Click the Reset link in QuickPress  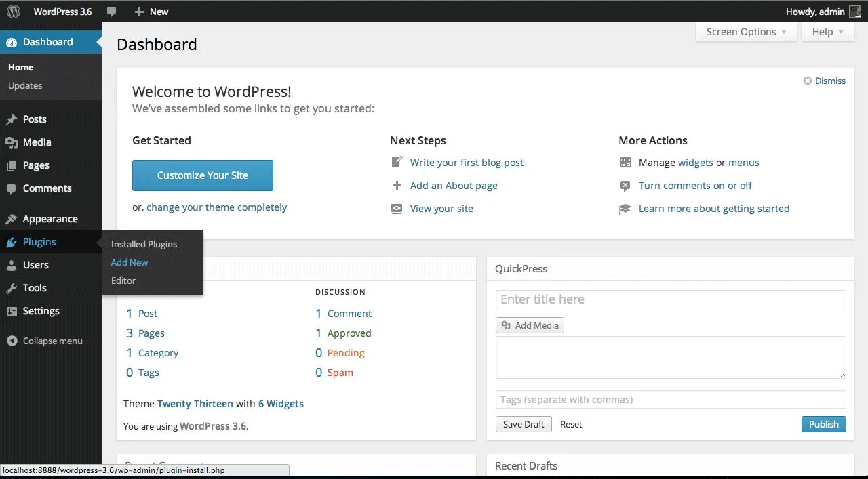(x=571, y=424)
